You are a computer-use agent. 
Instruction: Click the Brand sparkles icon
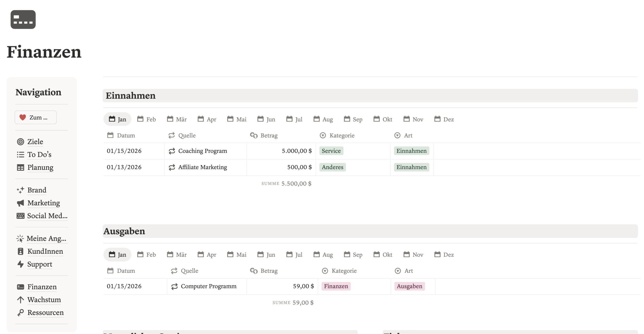point(20,190)
